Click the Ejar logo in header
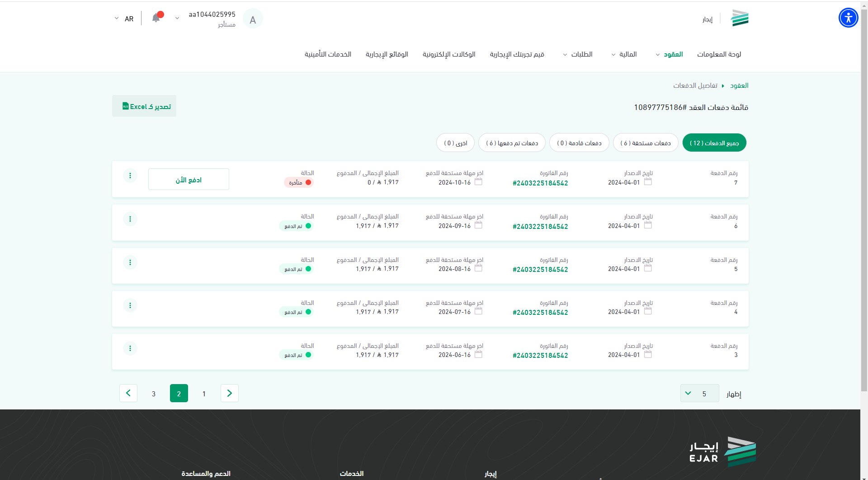The height and width of the screenshot is (480, 868). point(740,19)
